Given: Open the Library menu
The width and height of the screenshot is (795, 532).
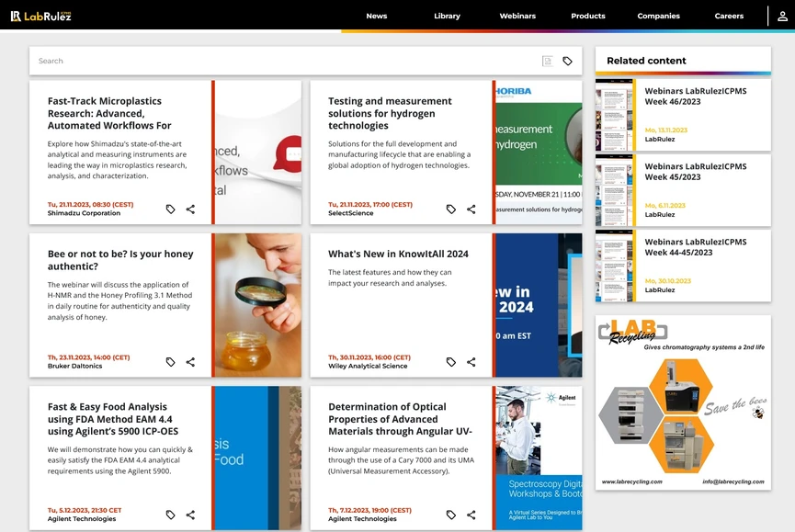Looking at the screenshot, I should pyautogui.click(x=448, y=17).
